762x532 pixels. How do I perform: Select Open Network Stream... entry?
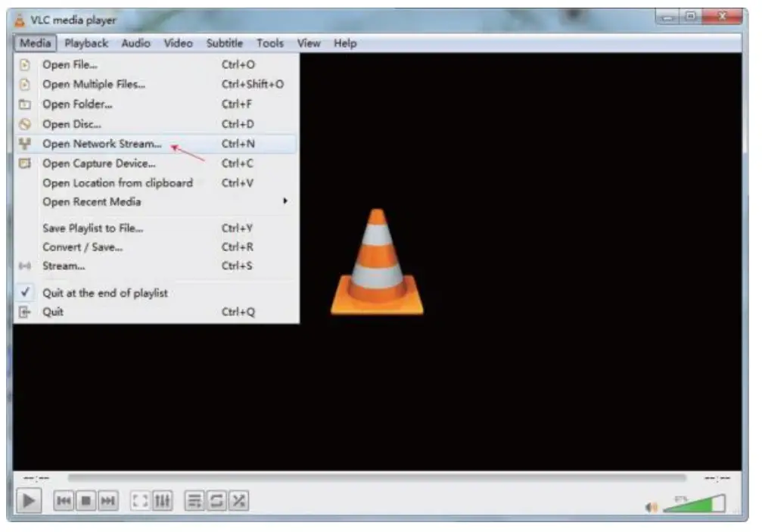(x=156, y=144)
